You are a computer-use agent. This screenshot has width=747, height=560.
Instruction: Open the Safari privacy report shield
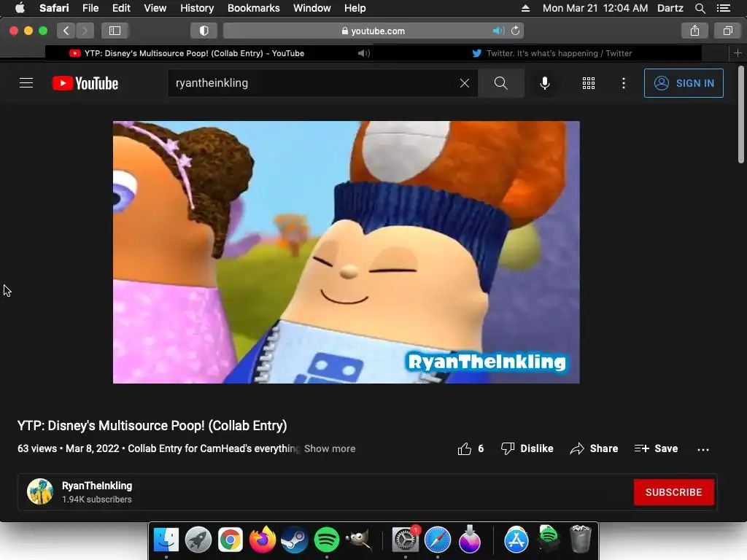(x=204, y=31)
